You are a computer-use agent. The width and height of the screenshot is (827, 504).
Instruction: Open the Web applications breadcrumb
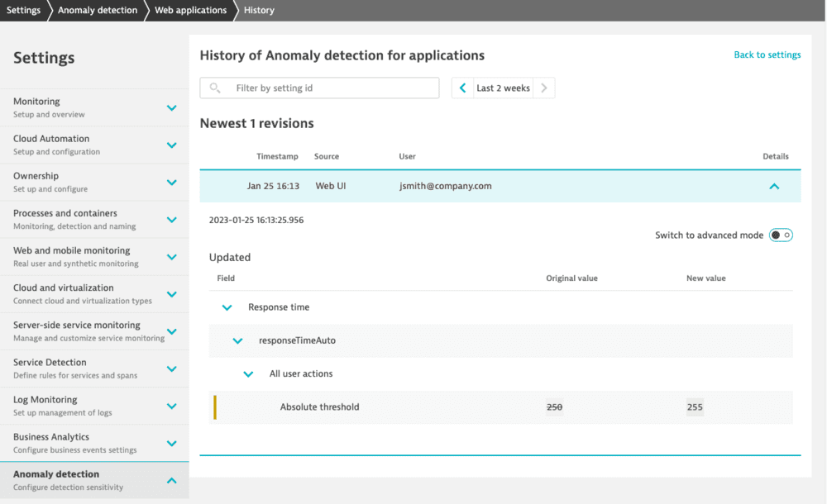tap(189, 10)
